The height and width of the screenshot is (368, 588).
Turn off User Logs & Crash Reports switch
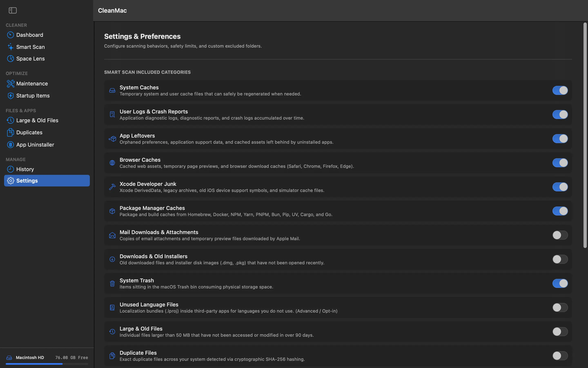[x=560, y=114]
